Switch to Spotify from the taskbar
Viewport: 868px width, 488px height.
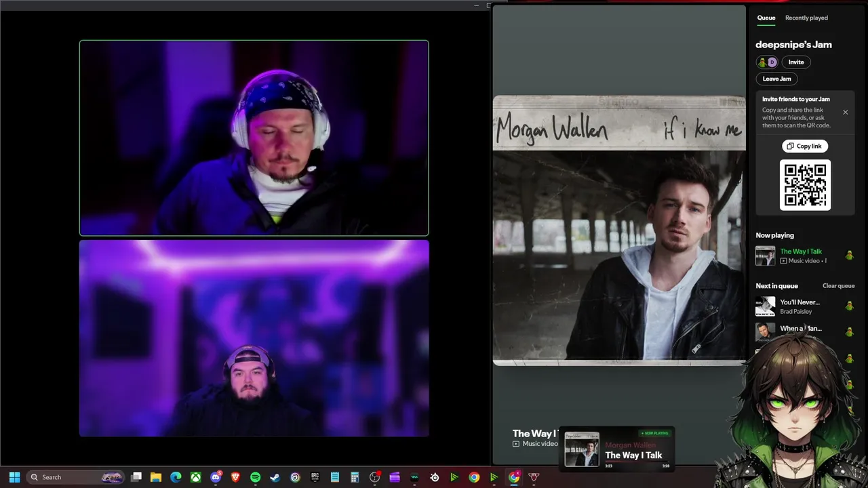(x=255, y=477)
